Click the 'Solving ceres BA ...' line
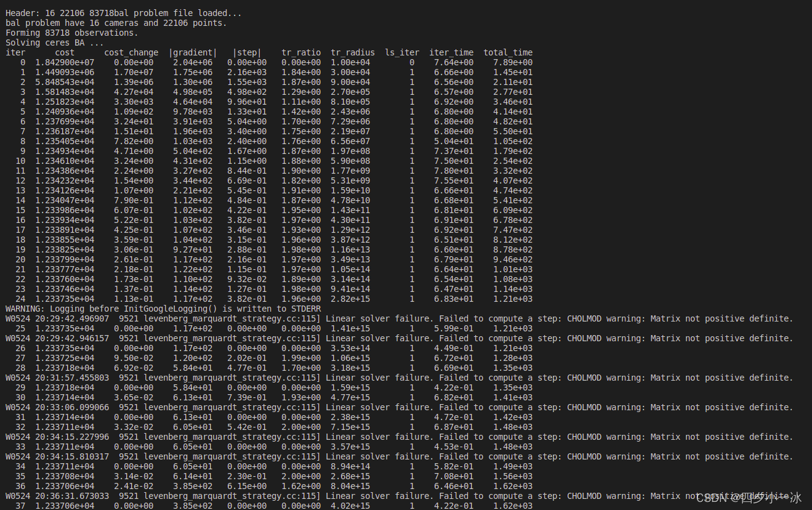The height and width of the screenshot is (510, 812). [x=55, y=42]
